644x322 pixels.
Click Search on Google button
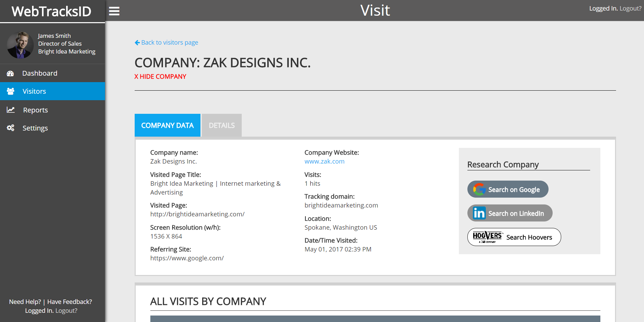[x=508, y=189]
